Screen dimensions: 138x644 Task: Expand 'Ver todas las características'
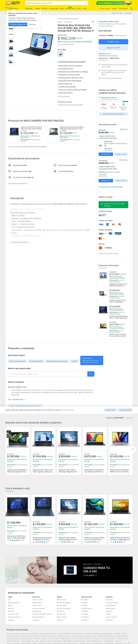click(18, 184)
